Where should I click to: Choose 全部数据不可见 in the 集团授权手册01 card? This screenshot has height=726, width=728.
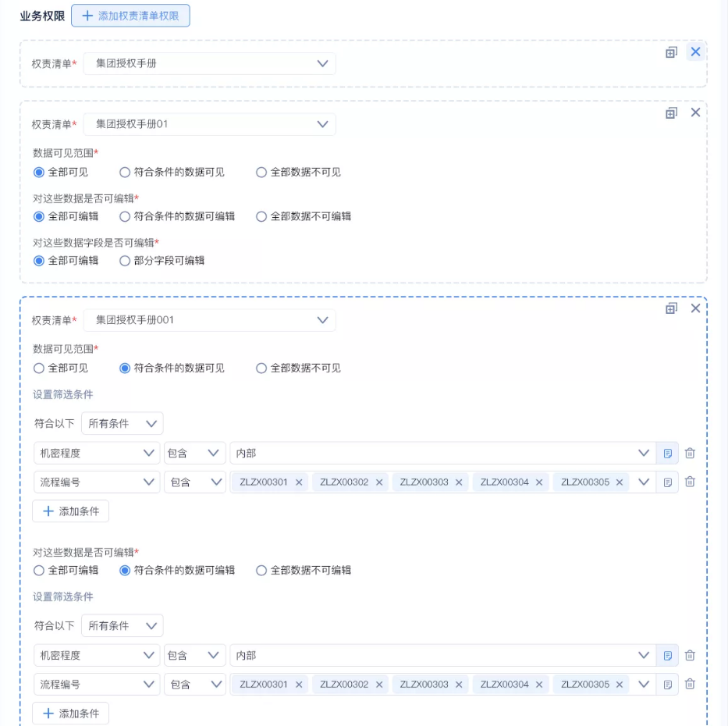click(x=261, y=173)
